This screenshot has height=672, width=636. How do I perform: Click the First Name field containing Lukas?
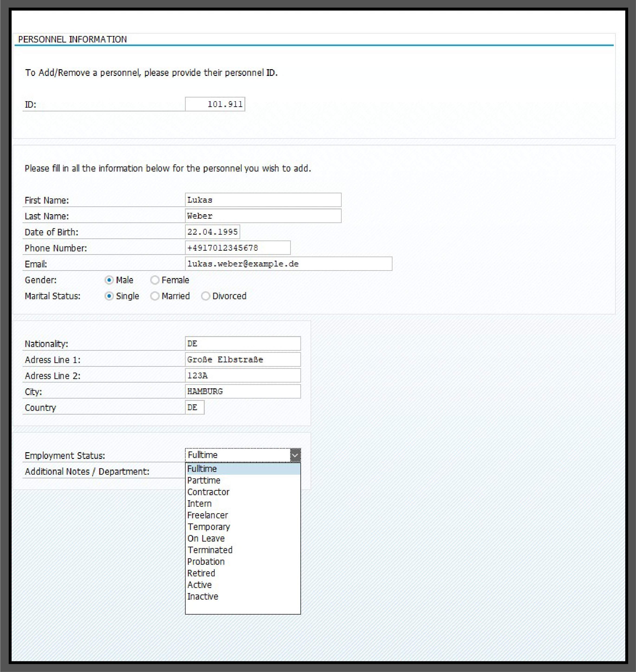pos(263,200)
